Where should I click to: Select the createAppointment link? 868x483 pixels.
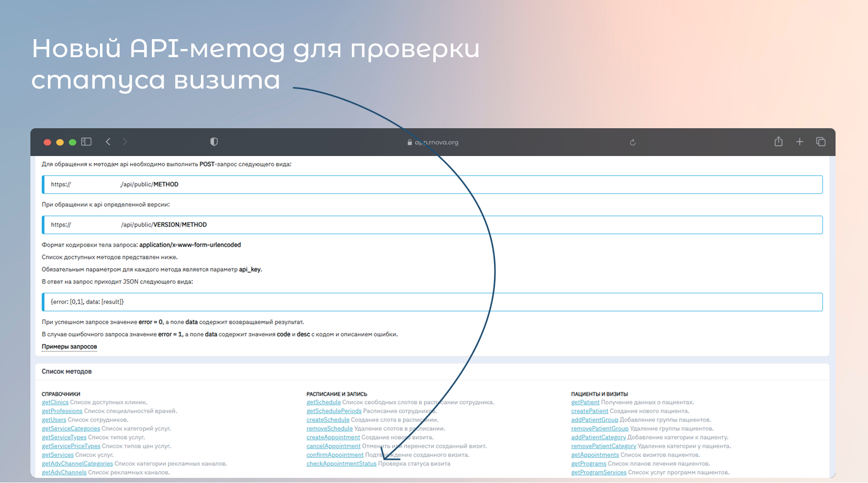point(333,437)
